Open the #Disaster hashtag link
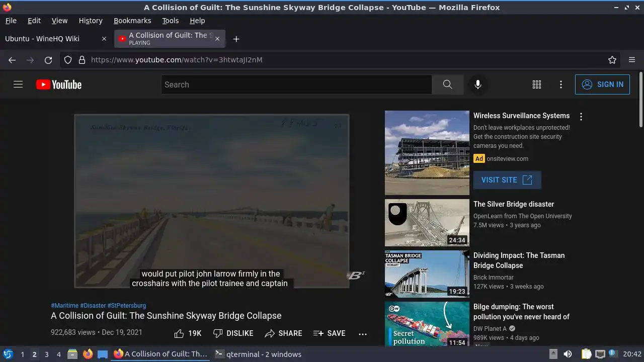Screen dimensions: 644x362 click(x=93, y=305)
